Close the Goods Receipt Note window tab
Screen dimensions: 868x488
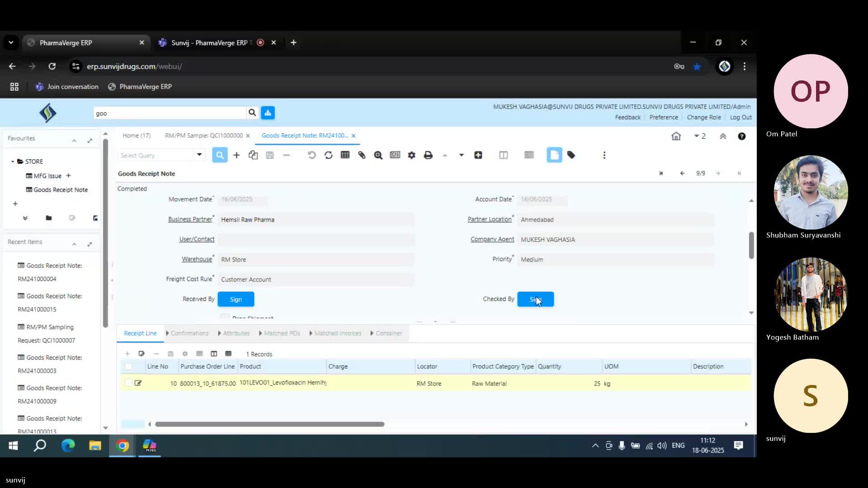pyautogui.click(x=354, y=136)
